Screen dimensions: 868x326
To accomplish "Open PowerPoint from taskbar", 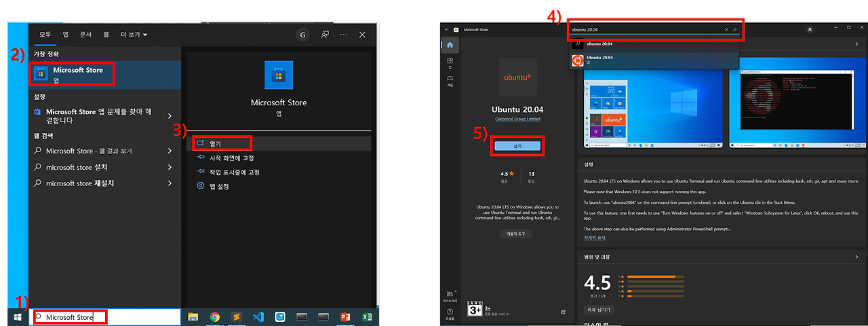I will tap(344, 317).
